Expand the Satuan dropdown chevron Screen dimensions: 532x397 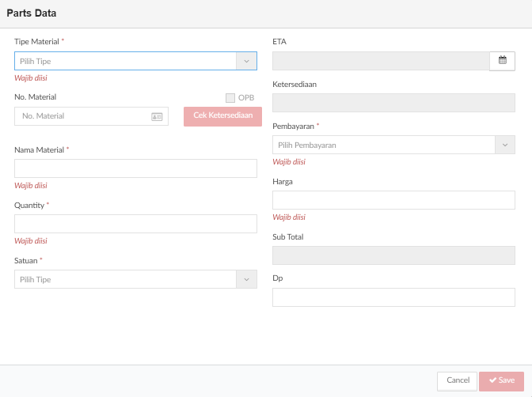click(x=247, y=279)
